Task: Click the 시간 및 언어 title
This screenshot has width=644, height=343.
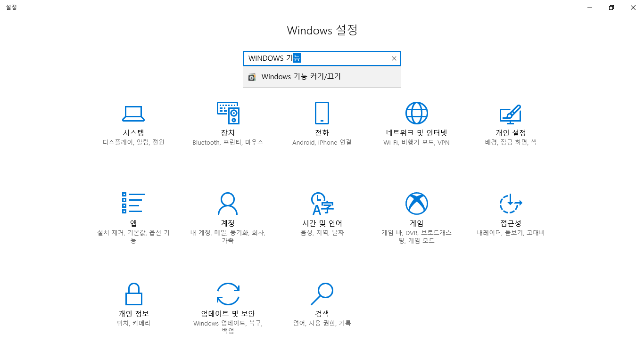Action: click(x=322, y=223)
